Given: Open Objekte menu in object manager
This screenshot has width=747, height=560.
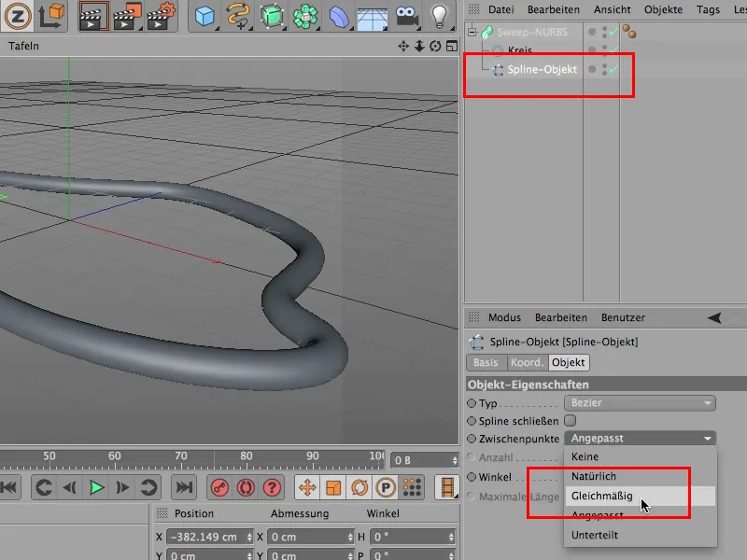Looking at the screenshot, I should pos(663,9).
